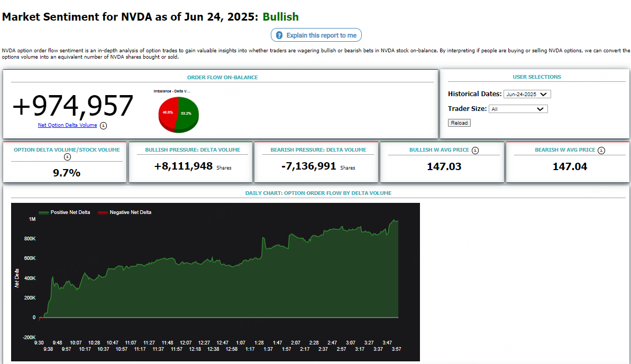
Task: Click the 3:57 time label on the chart
Action: click(x=396, y=349)
